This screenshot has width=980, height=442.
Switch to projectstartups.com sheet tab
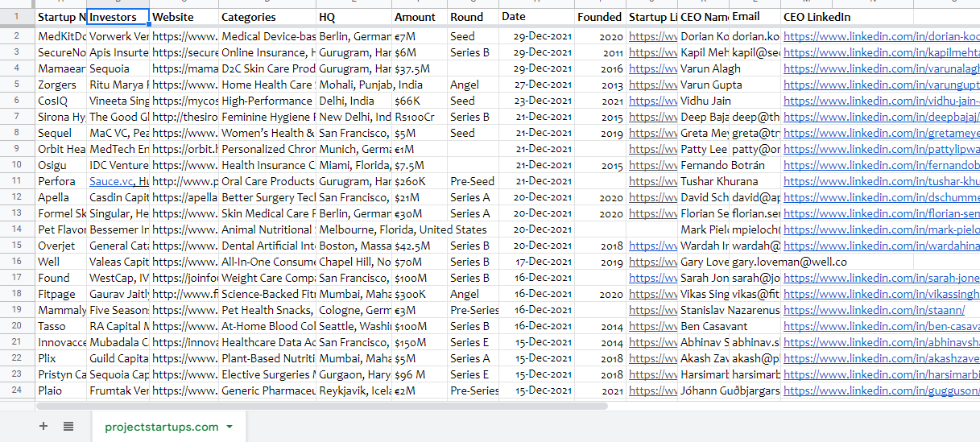point(161,427)
